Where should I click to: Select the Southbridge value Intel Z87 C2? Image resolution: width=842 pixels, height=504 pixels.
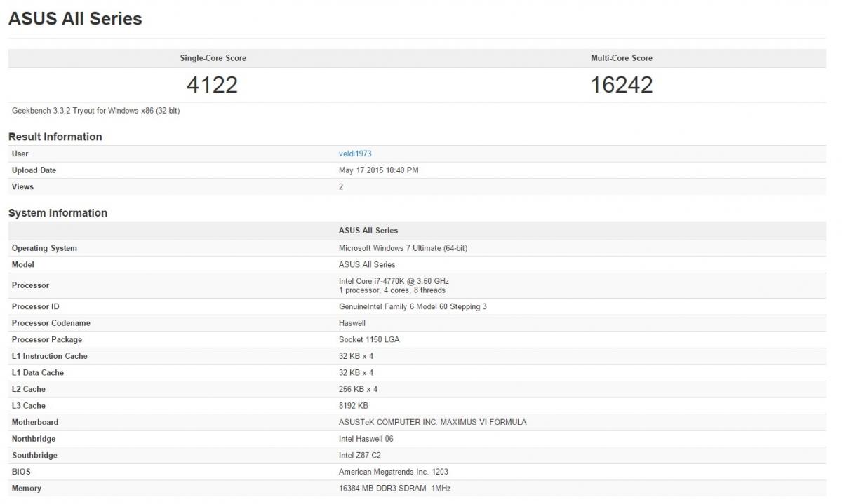[x=360, y=456]
